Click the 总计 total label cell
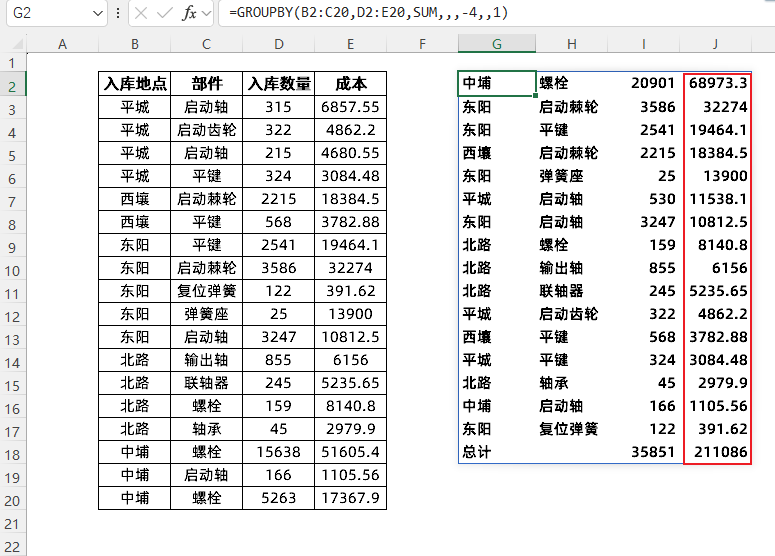The image size is (775, 556). (x=497, y=452)
